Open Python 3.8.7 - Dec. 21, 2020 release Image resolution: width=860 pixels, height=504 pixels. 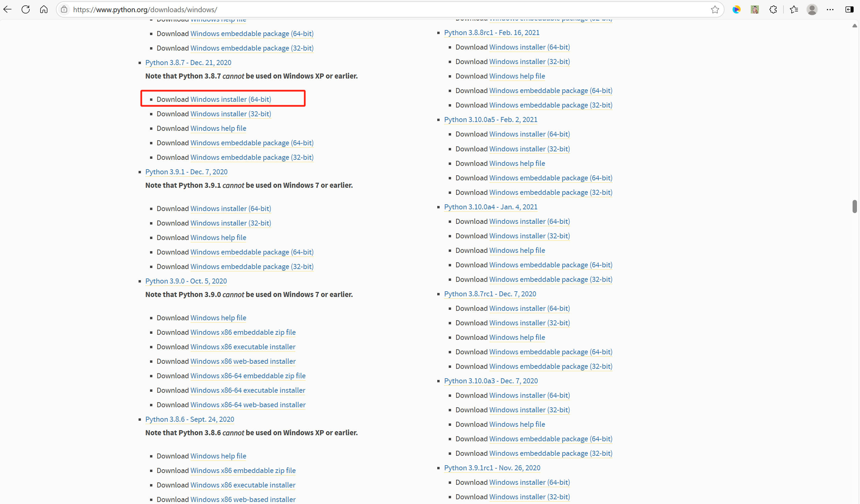tap(188, 63)
